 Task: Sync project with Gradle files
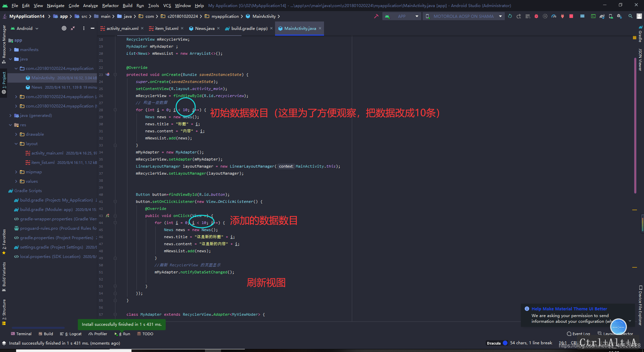click(602, 16)
